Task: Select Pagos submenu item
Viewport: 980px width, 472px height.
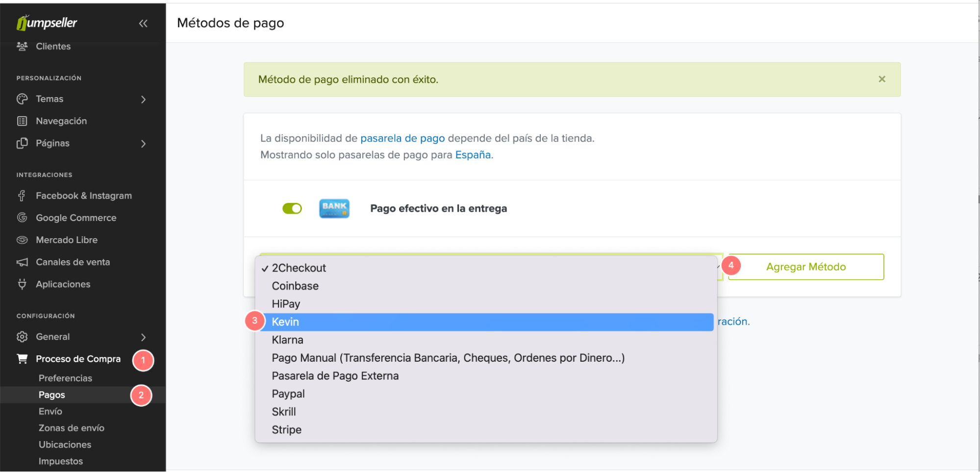Action: (51, 395)
